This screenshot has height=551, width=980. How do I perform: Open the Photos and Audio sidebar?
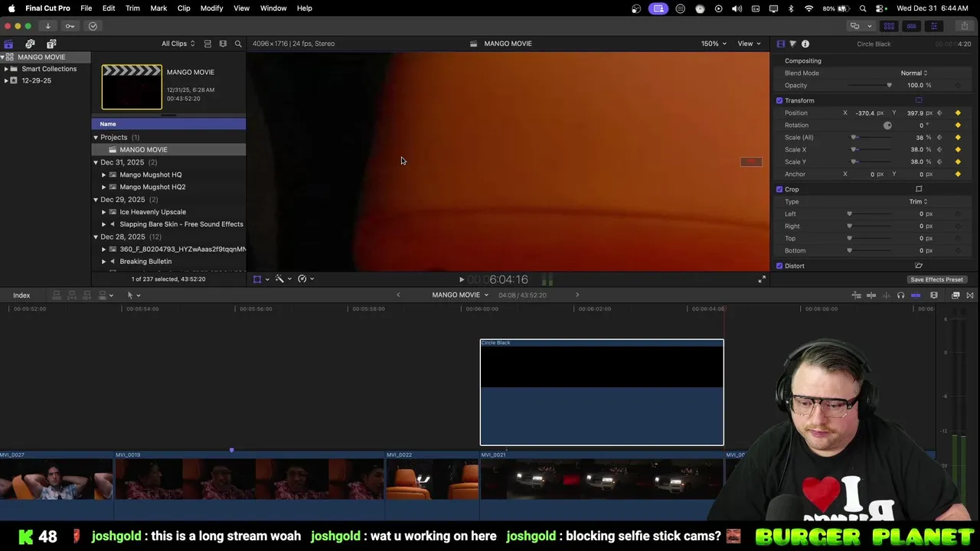[30, 44]
